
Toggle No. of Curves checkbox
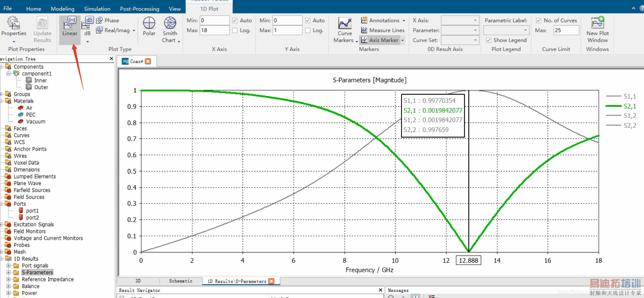[538, 21]
